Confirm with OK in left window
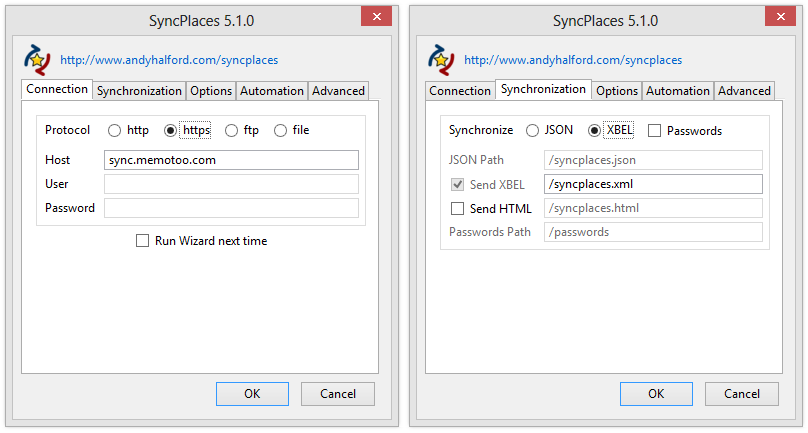The height and width of the screenshot is (433, 808). [252, 394]
